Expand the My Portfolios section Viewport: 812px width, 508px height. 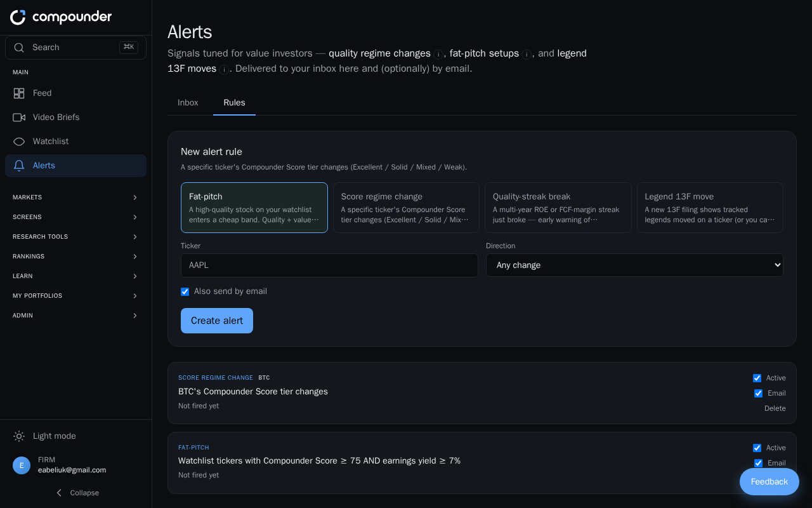pos(75,296)
